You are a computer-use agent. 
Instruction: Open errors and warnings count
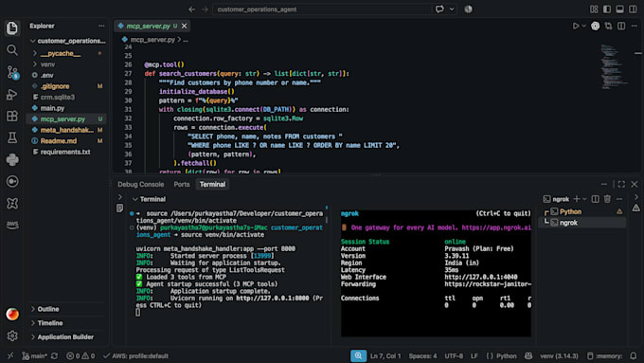[x=80, y=356]
